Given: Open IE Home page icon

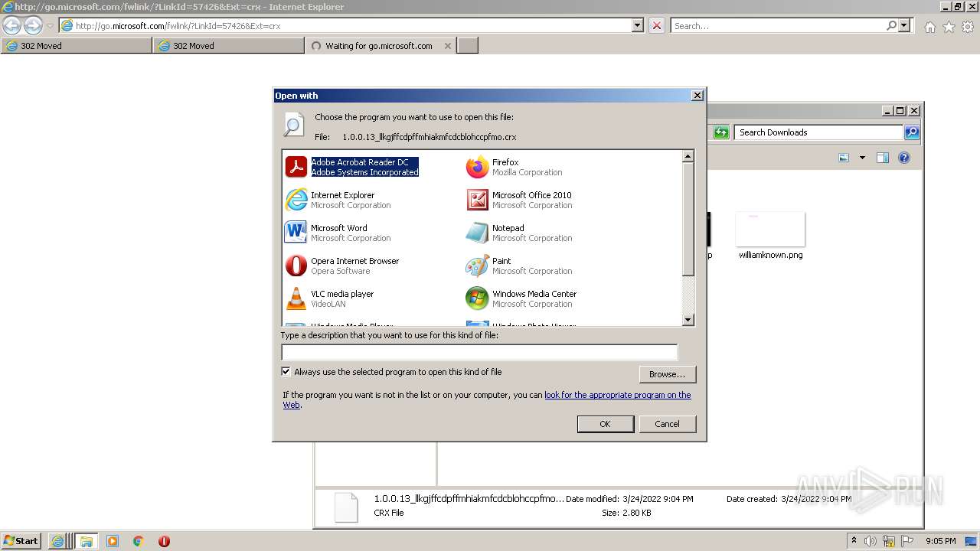Looking at the screenshot, I should [929, 27].
